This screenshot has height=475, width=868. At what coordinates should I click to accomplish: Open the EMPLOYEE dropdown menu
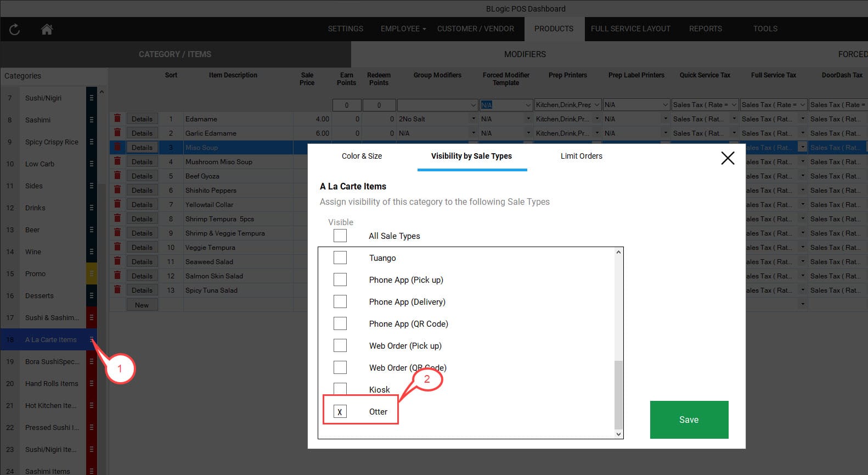pos(403,29)
